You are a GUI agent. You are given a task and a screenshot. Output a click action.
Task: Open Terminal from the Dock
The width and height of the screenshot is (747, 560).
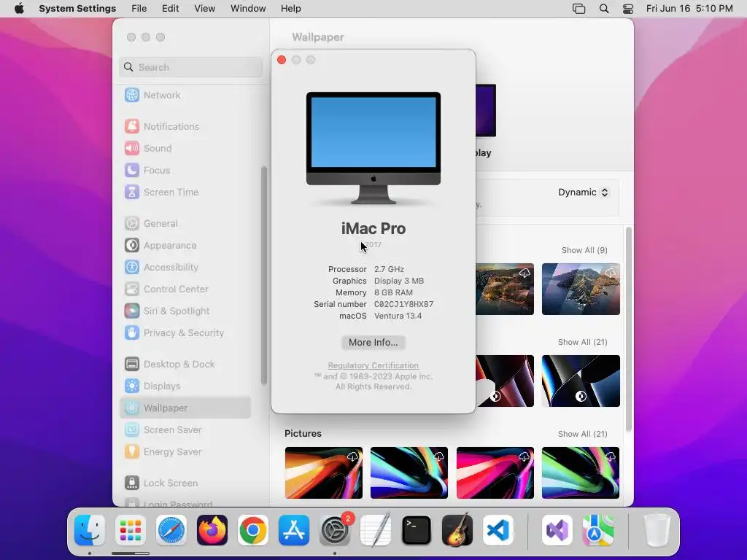pyautogui.click(x=417, y=530)
